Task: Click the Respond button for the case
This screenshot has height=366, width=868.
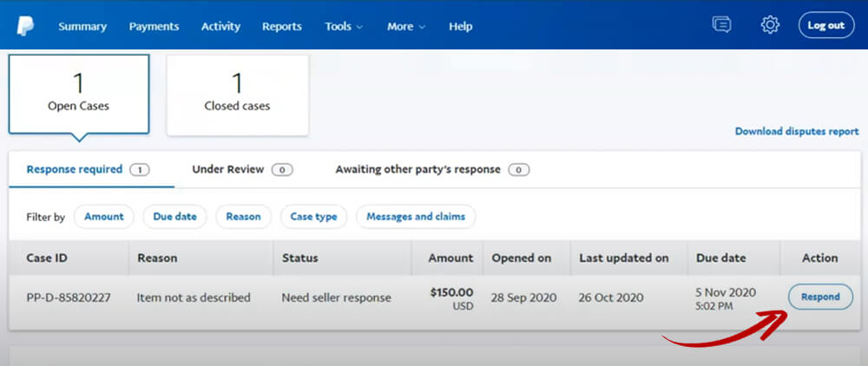Action: click(820, 297)
